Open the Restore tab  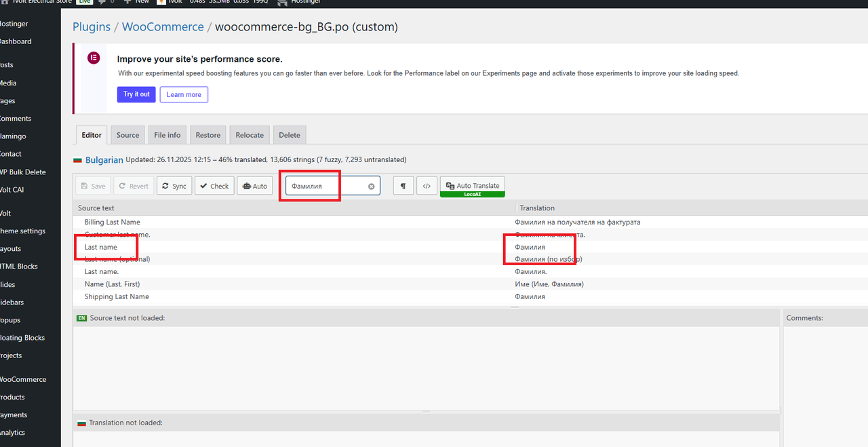208,135
